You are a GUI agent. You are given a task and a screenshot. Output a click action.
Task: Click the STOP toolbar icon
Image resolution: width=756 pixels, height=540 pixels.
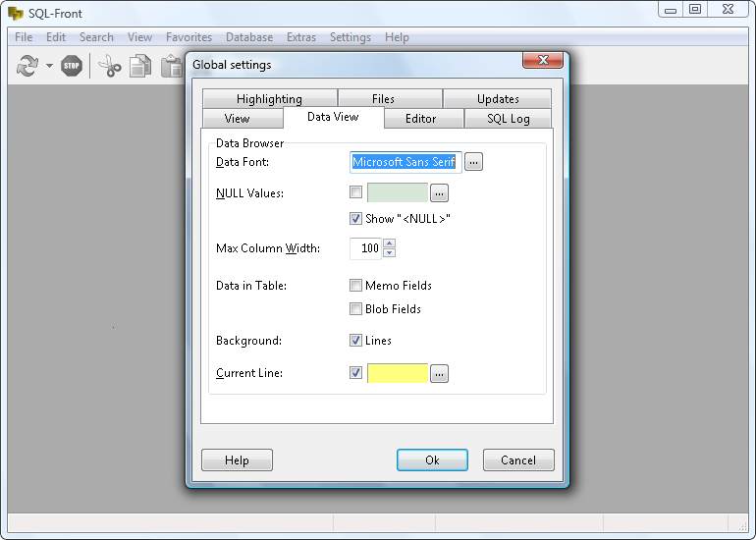[x=72, y=66]
